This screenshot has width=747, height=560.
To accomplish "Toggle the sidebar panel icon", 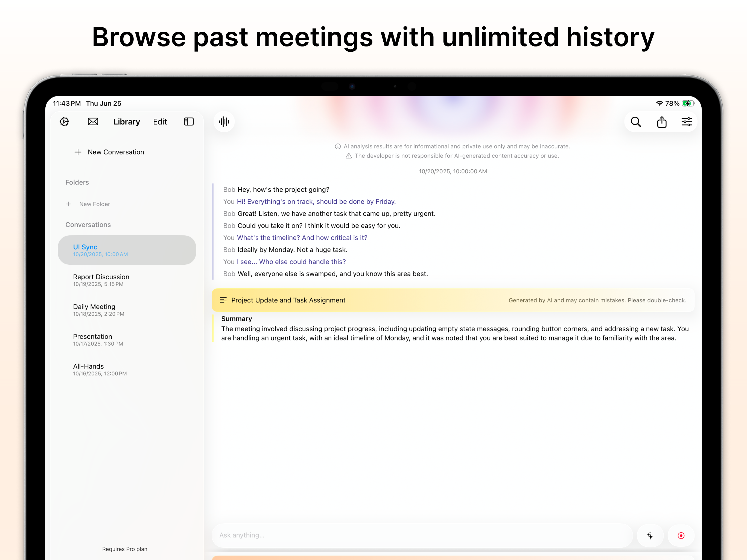I will [189, 122].
